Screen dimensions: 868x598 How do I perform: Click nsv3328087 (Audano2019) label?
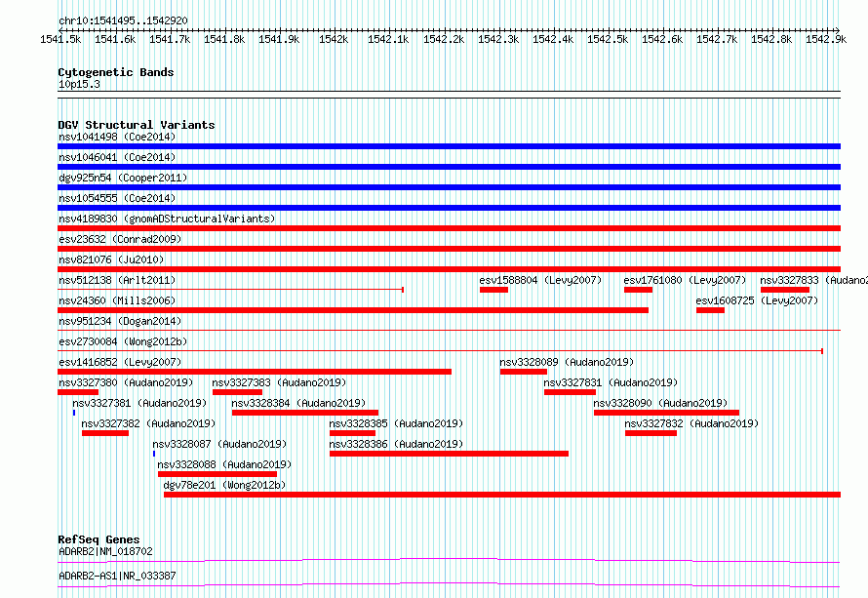click(x=219, y=444)
